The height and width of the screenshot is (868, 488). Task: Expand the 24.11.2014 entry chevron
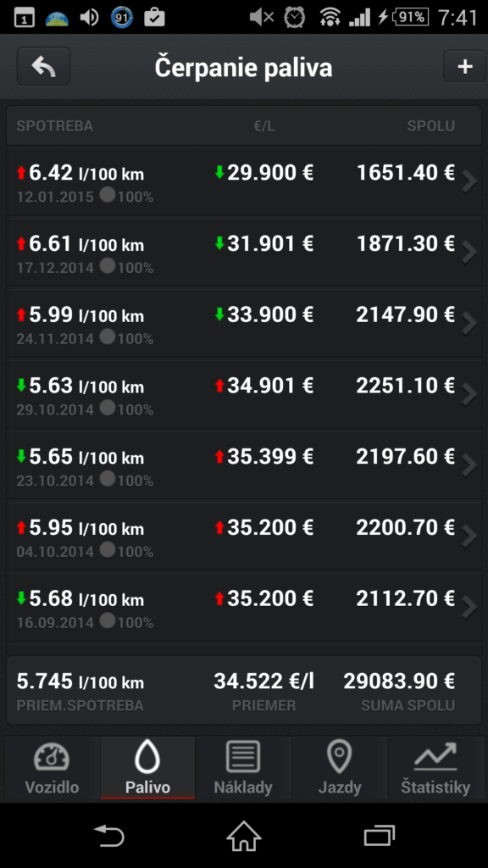pyautogui.click(x=469, y=323)
